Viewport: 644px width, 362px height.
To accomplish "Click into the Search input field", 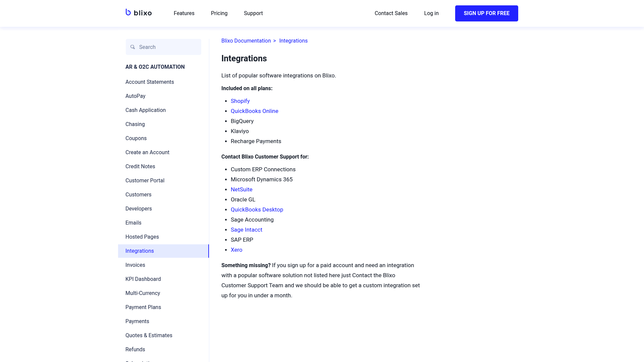I will 164,47.
